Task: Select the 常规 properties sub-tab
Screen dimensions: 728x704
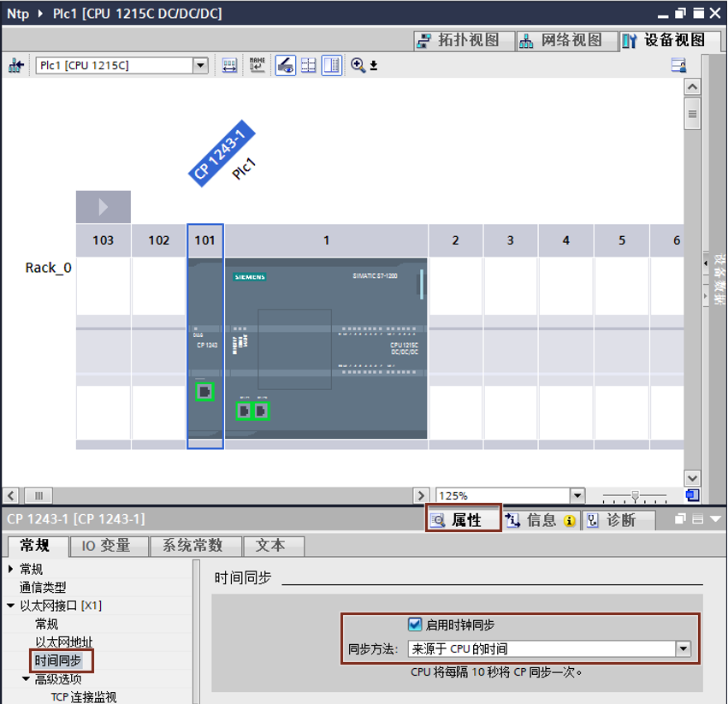Action: 38,546
